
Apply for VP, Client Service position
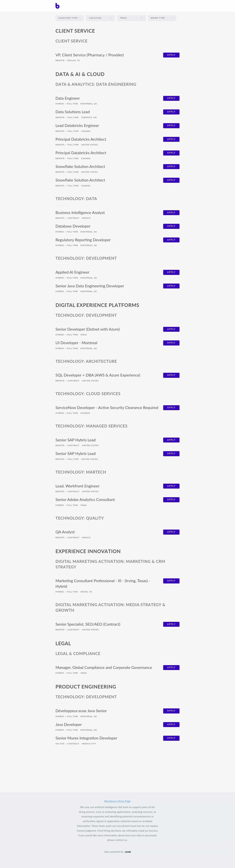[x=171, y=55]
